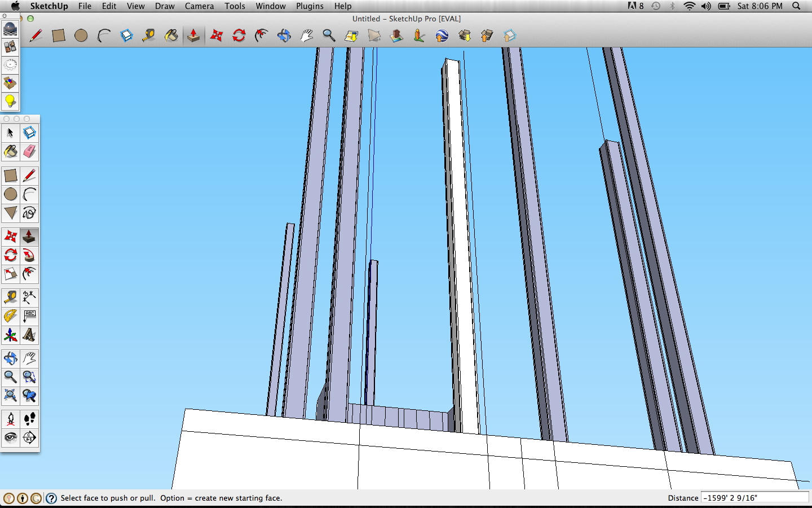Viewport: 812px width, 508px height.
Task: Select the Walk tool in the palette
Action: point(29,418)
